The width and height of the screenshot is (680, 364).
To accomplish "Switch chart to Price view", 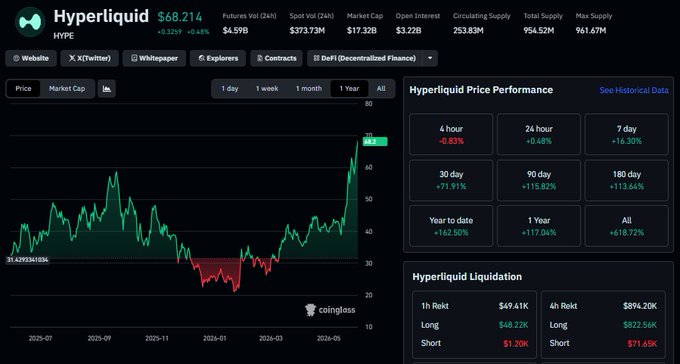I will click(23, 89).
